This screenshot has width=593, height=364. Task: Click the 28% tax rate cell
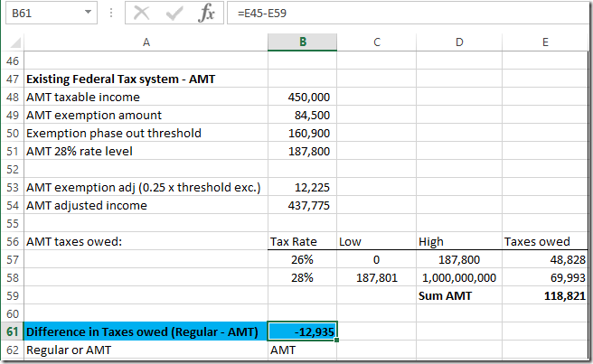click(x=302, y=278)
